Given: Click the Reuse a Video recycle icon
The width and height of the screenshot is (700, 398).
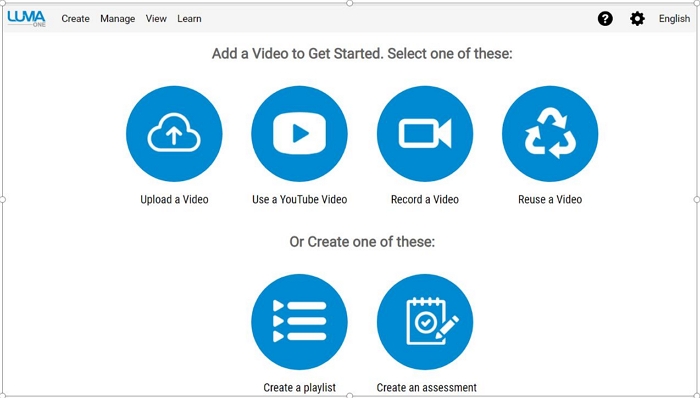Looking at the screenshot, I should (x=550, y=134).
